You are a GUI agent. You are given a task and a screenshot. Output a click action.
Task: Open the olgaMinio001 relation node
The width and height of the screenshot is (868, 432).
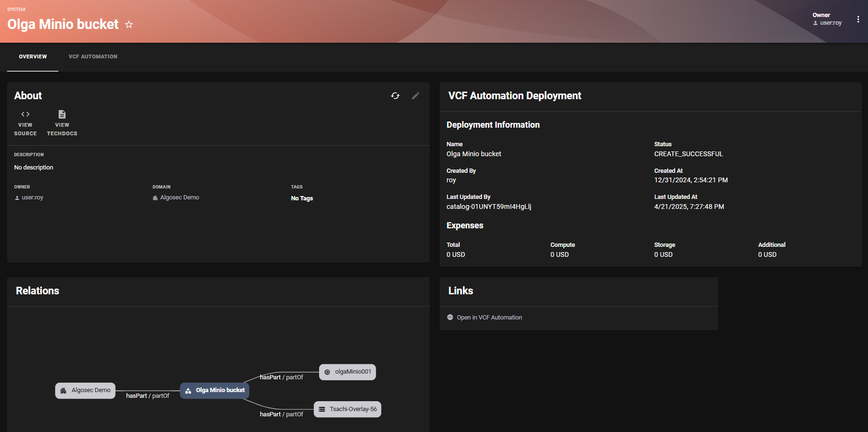coord(348,372)
